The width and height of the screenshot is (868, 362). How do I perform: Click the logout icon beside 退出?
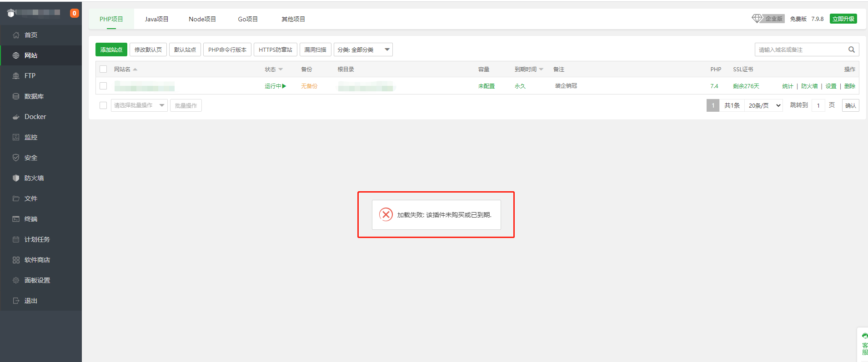click(x=16, y=301)
